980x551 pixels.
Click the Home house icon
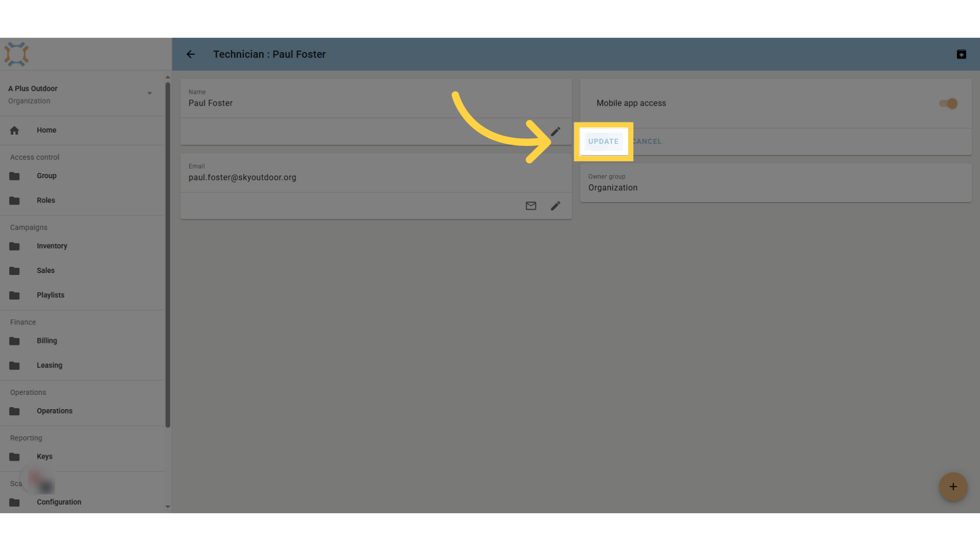point(14,130)
